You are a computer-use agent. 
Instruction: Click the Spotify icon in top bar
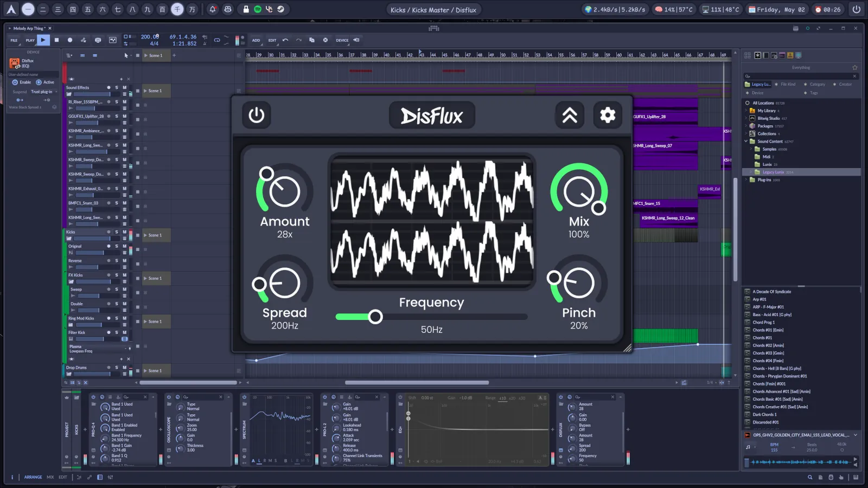click(258, 9)
